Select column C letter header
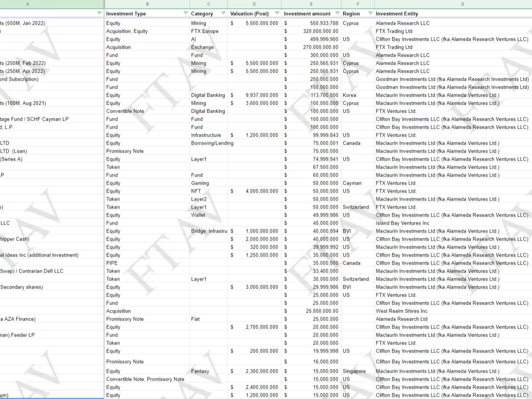The height and width of the screenshot is (399, 532). (208, 4)
